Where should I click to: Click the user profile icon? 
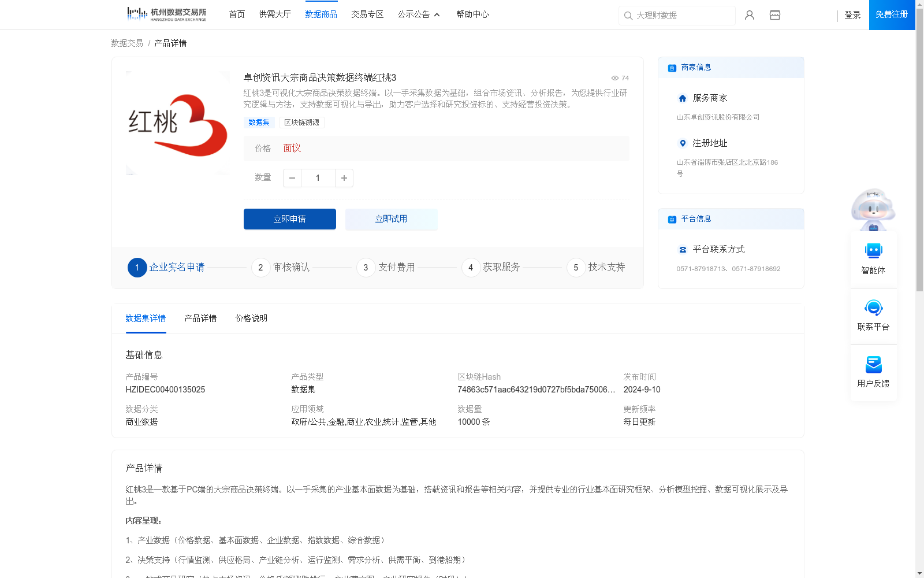(749, 15)
